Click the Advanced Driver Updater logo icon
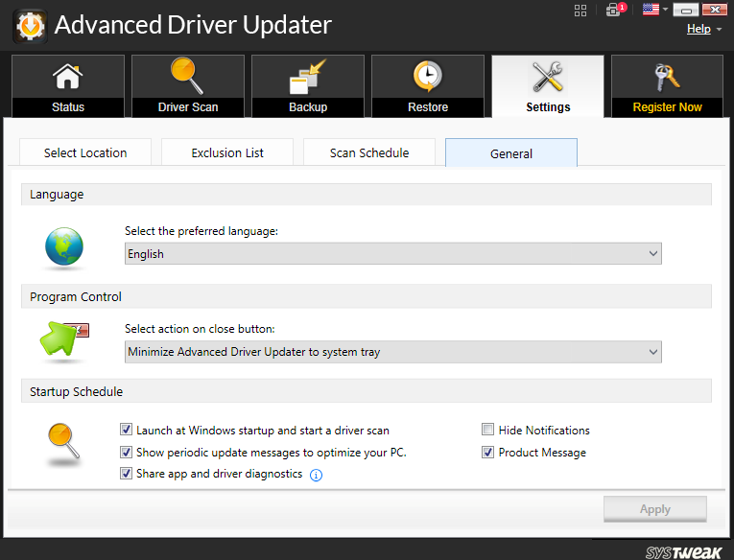This screenshot has width=734, height=560. (x=30, y=26)
